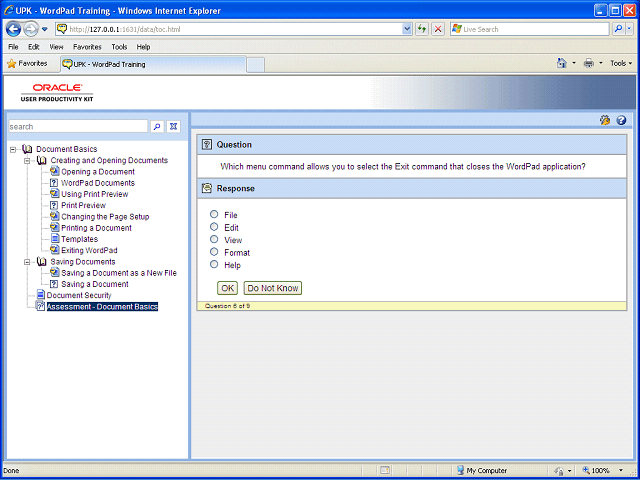Image resolution: width=640 pixels, height=480 pixels.
Task: Collapse the Saving Documents tree node
Action: click(x=27, y=262)
